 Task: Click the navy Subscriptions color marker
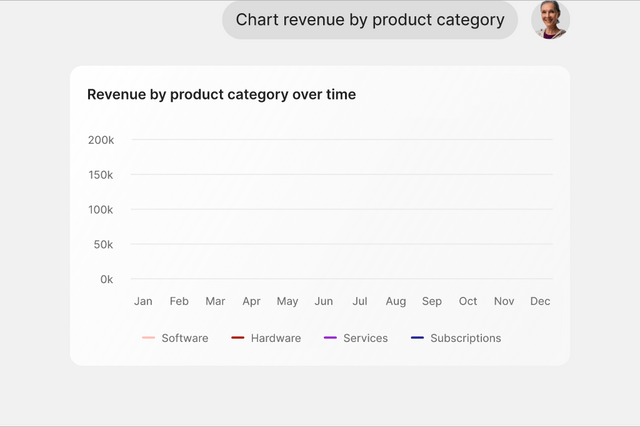(417, 338)
